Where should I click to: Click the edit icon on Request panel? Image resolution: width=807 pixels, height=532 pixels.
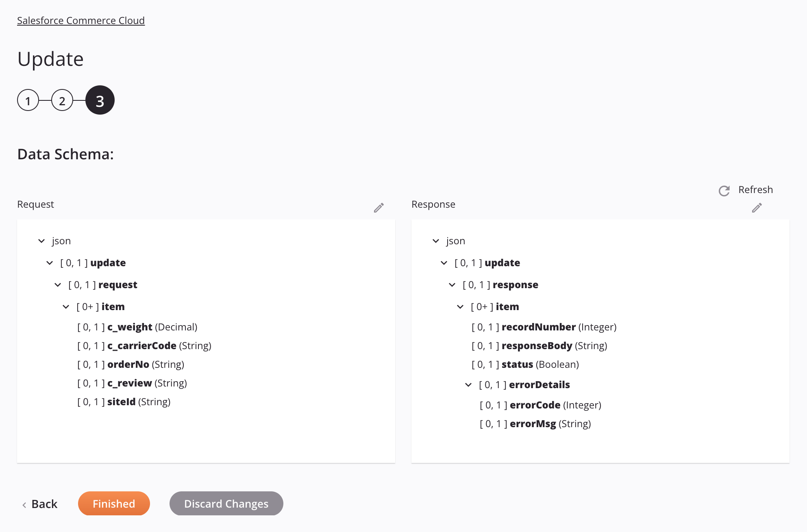tap(379, 208)
